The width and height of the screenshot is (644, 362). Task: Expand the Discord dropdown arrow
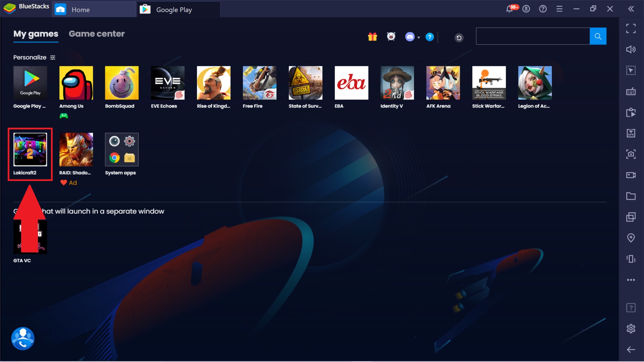(419, 38)
